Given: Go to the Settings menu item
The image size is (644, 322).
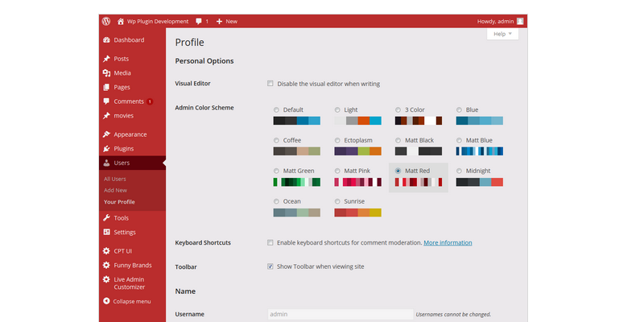Looking at the screenshot, I should 125,233.
